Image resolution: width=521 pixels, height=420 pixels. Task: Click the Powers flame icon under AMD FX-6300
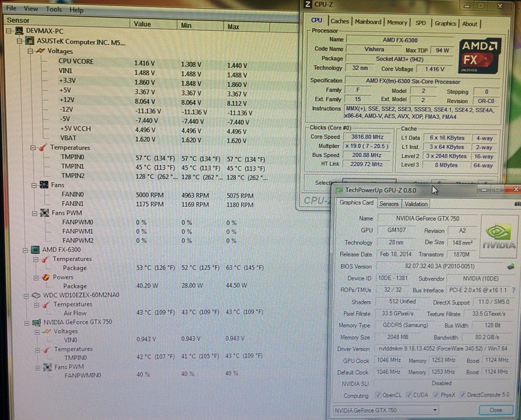[46, 277]
